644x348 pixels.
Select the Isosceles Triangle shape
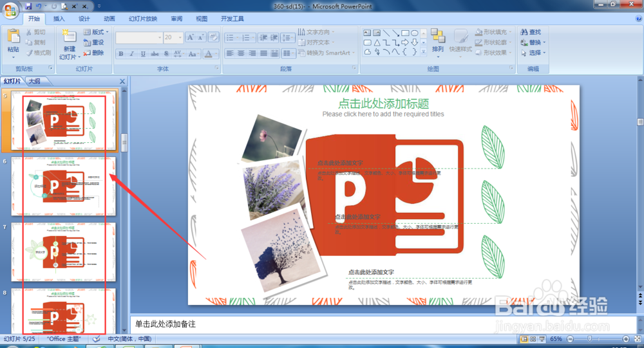pyautogui.click(x=377, y=42)
